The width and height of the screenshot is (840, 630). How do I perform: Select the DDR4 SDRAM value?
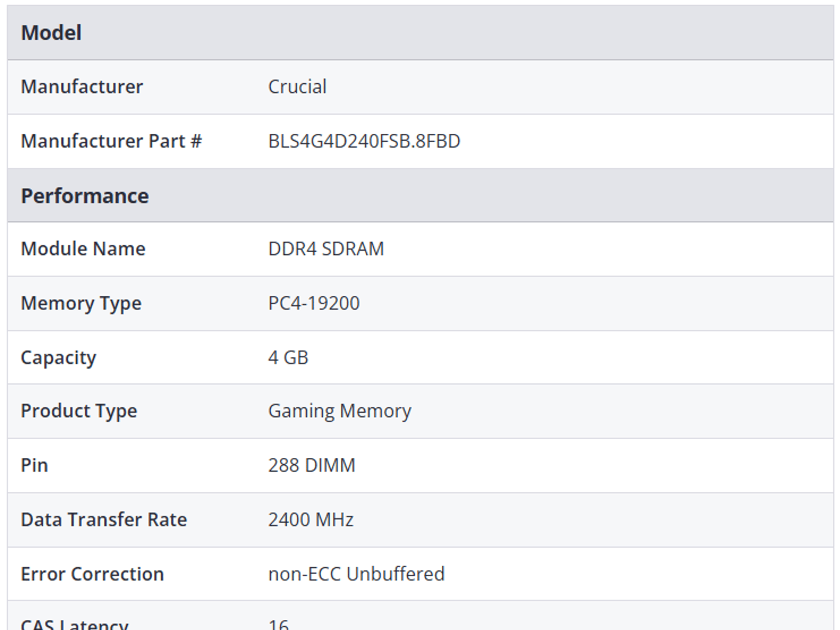[326, 249]
